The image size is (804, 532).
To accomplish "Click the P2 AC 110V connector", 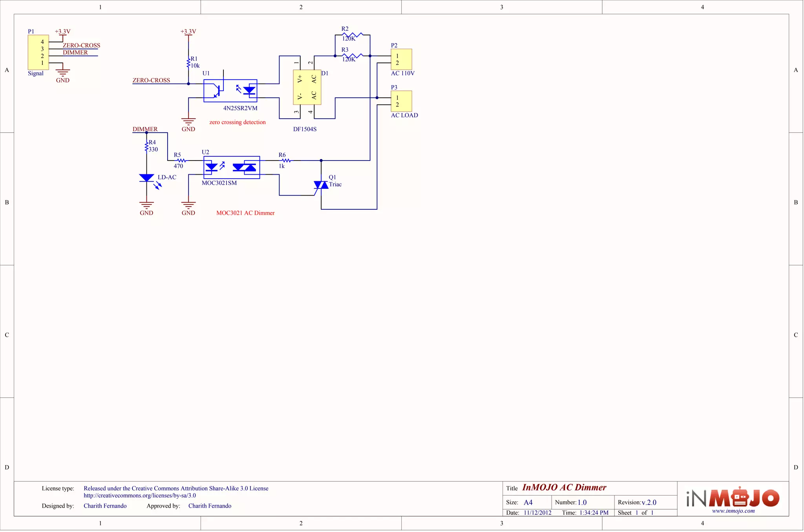I will pyautogui.click(x=401, y=59).
